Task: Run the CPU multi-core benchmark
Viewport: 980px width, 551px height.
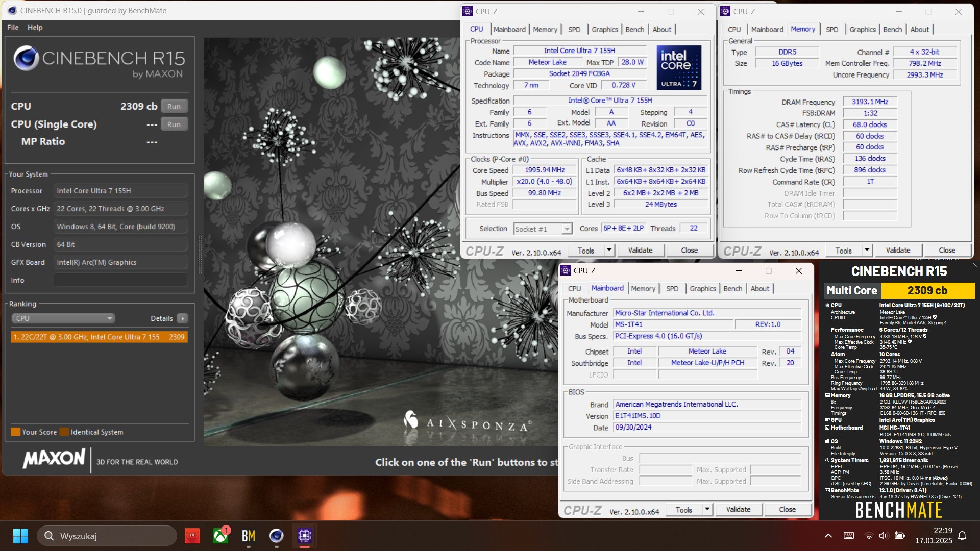Action: [174, 107]
